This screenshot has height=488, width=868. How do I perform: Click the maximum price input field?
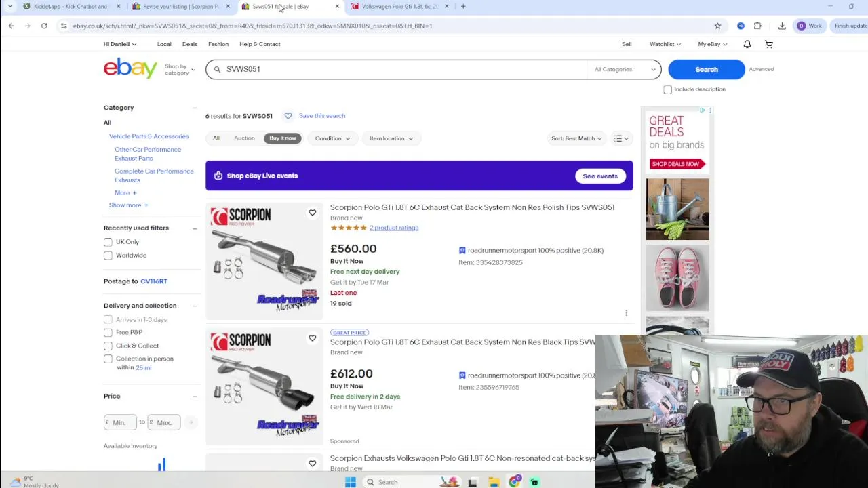tap(164, 422)
